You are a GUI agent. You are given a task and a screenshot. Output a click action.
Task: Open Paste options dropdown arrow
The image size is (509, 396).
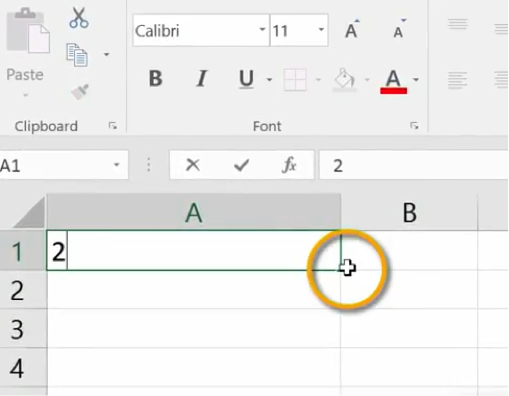pos(26,95)
